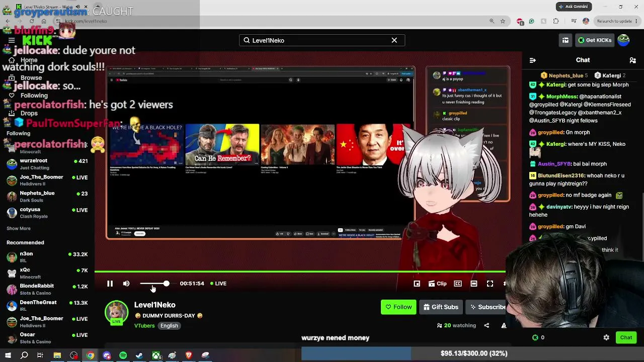The width and height of the screenshot is (644, 362).
Task: Open Nephets_blue's Dark Souls stream
Action: coord(47,196)
